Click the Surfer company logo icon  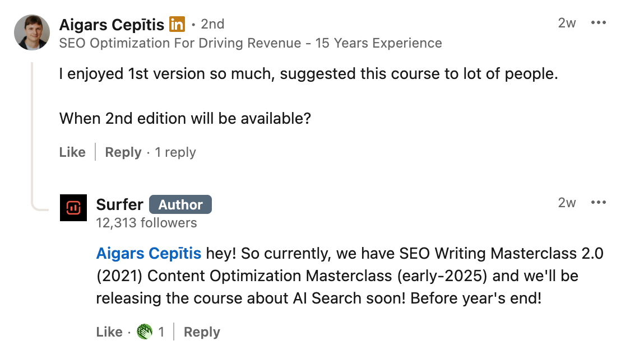coord(73,208)
